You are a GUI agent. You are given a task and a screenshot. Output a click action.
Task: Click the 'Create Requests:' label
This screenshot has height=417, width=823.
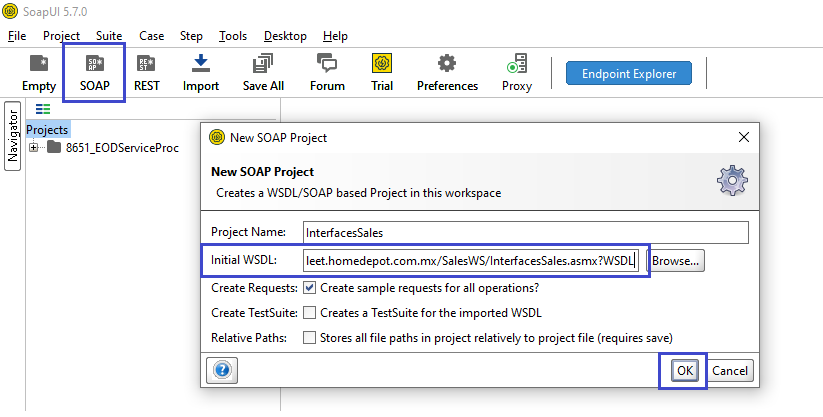(255, 288)
